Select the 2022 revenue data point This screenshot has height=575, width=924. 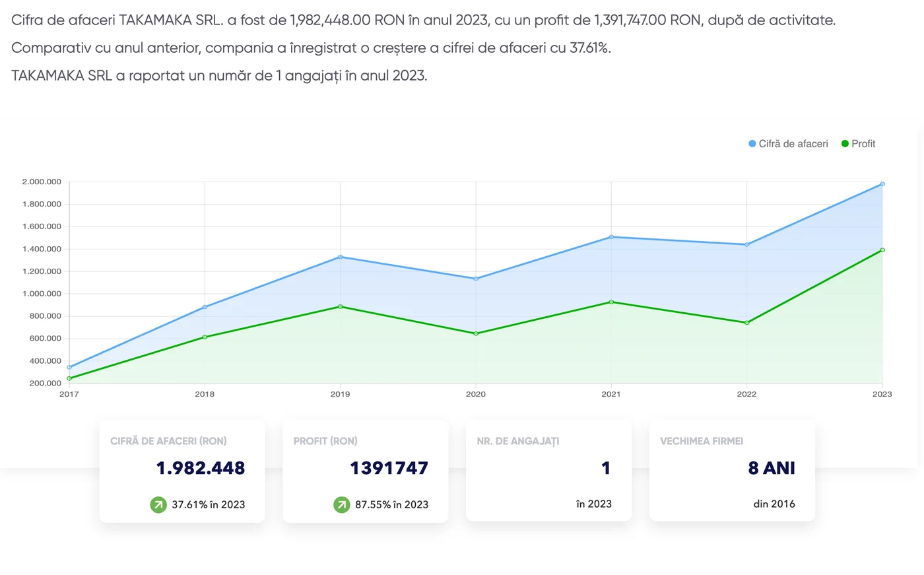[x=747, y=245]
